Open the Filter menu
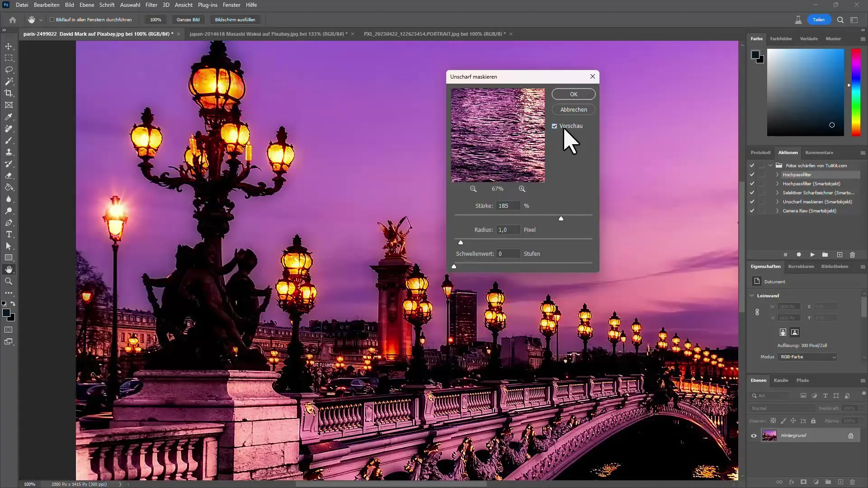Image resolution: width=868 pixels, height=488 pixels. click(x=151, y=5)
